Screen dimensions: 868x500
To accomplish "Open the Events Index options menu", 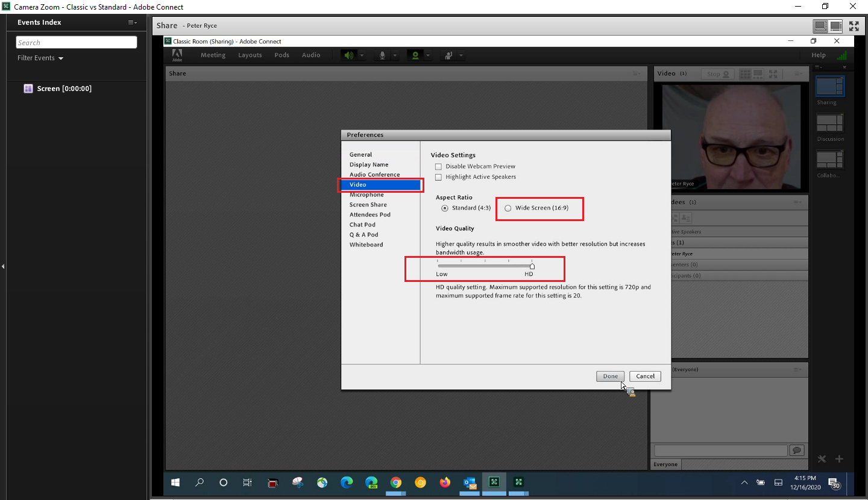I will click(x=133, y=22).
